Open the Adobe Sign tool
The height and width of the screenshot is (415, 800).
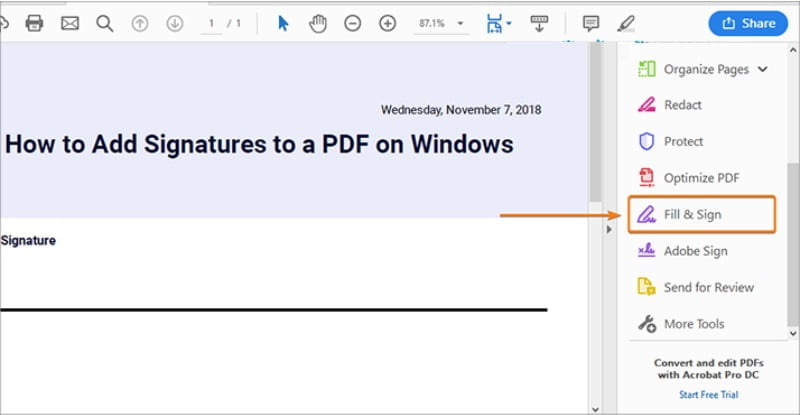click(695, 251)
